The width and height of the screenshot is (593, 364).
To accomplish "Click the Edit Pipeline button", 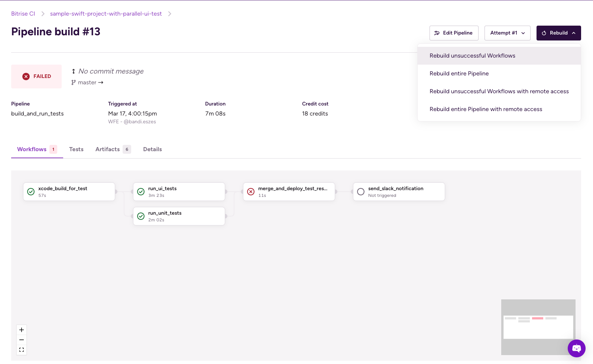I will (454, 33).
